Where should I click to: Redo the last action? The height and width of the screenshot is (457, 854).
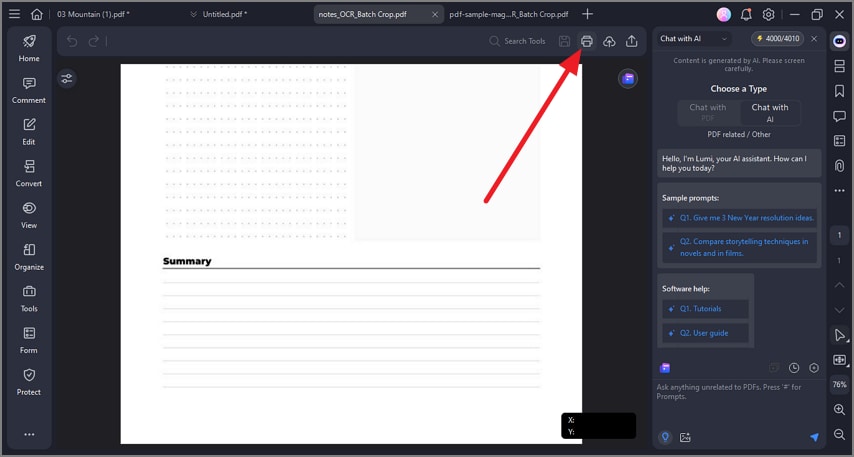(94, 41)
